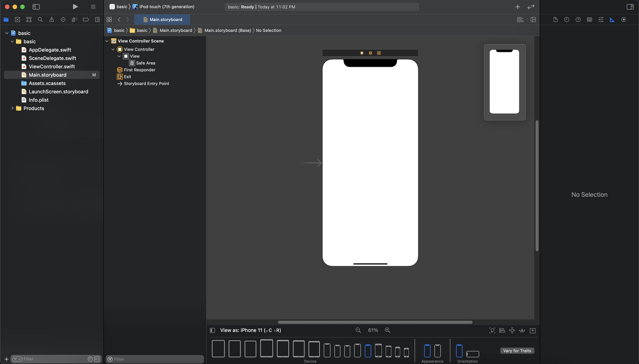Viewport: 639px width, 364px height.
Task: Open the iPod touch device scheme menu
Action: click(163, 7)
